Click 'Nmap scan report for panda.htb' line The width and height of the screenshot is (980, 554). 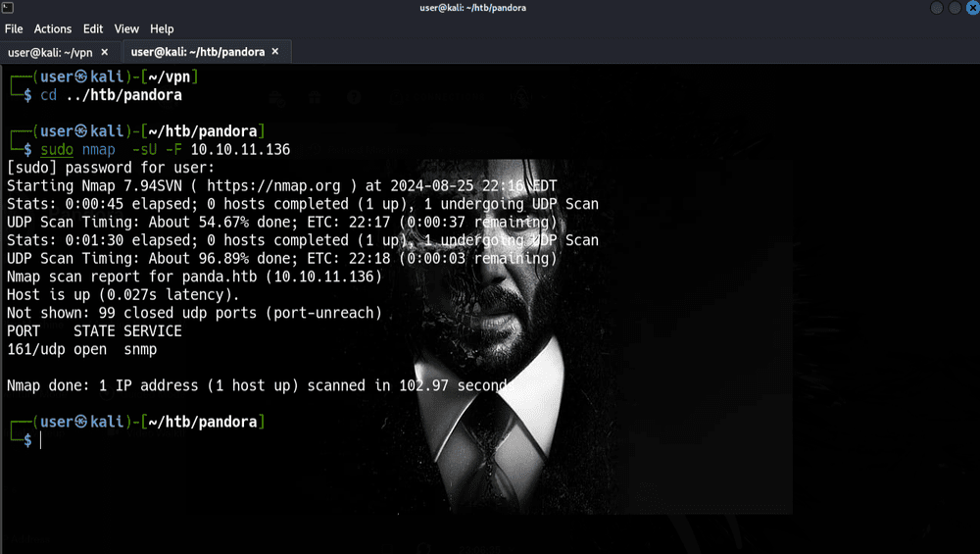pyautogui.click(x=194, y=277)
